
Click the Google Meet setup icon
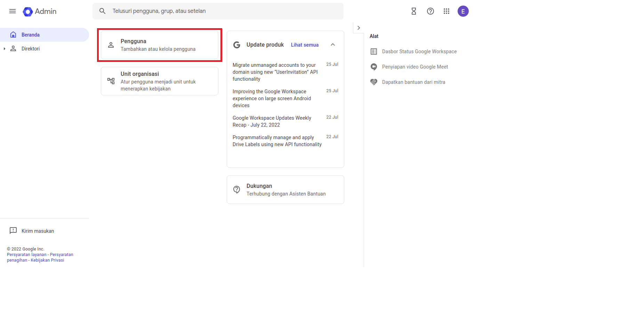coord(374,67)
